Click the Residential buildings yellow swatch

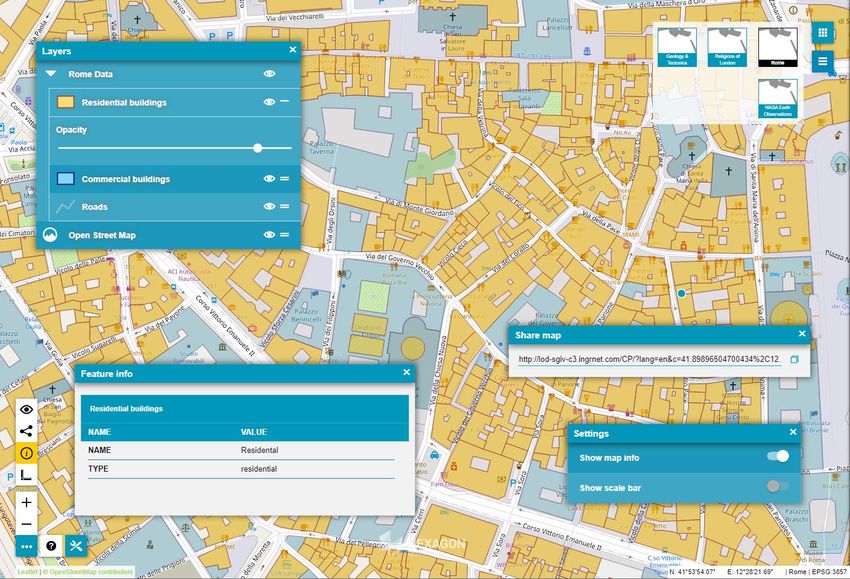click(x=66, y=102)
